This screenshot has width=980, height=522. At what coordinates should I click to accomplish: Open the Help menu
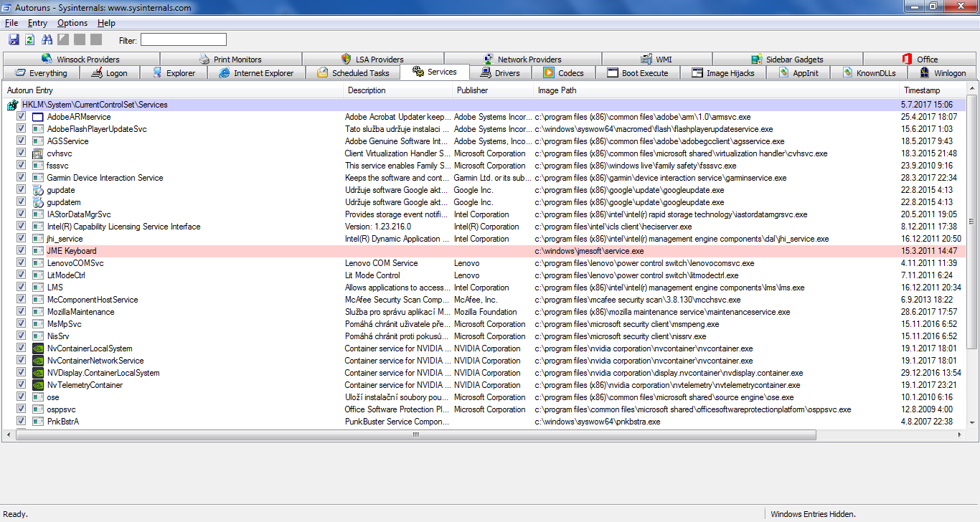[106, 23]
